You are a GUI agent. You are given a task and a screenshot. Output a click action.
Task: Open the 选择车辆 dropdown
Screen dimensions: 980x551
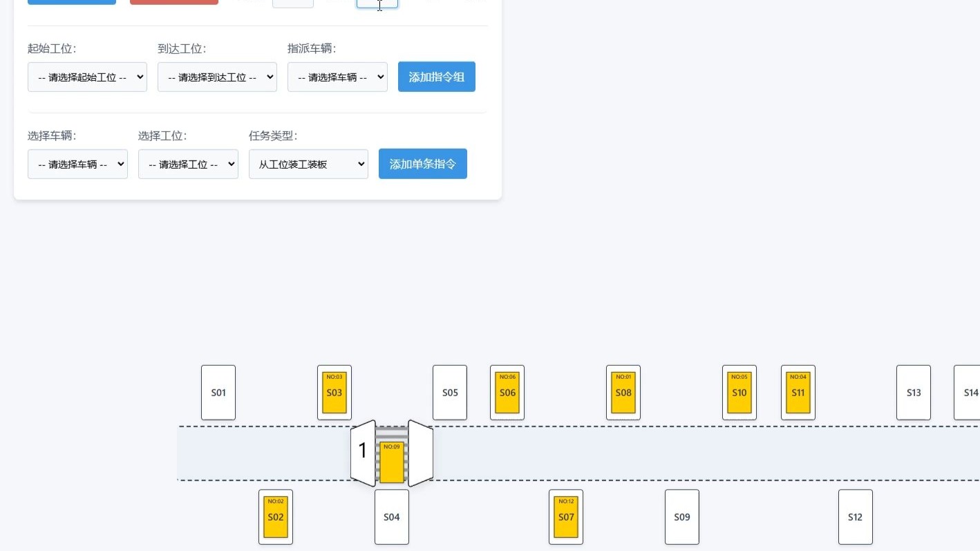pyautogui.click(x=77, y=164)
